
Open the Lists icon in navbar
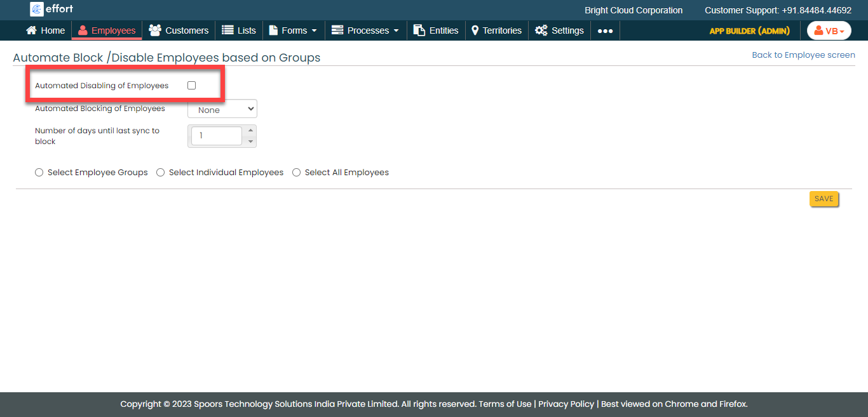pos(227,30)
